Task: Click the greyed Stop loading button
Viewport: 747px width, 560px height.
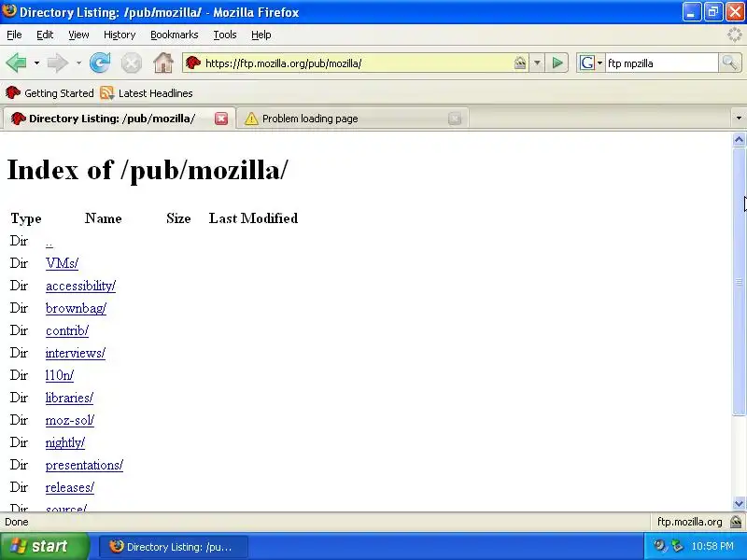Action: (x=131, y=63)
